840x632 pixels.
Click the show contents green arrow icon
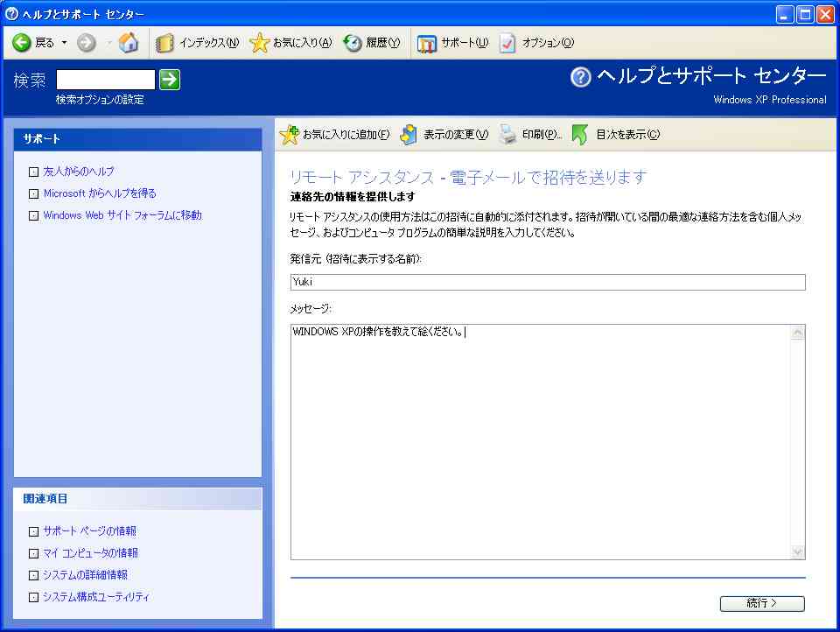579,135
